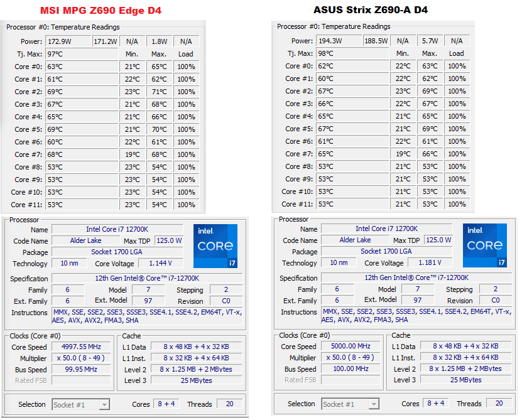Viewport: 522px width, 420px height.
Task: Select 172.9W power value in MSI panel
Action: click(68, 41)
